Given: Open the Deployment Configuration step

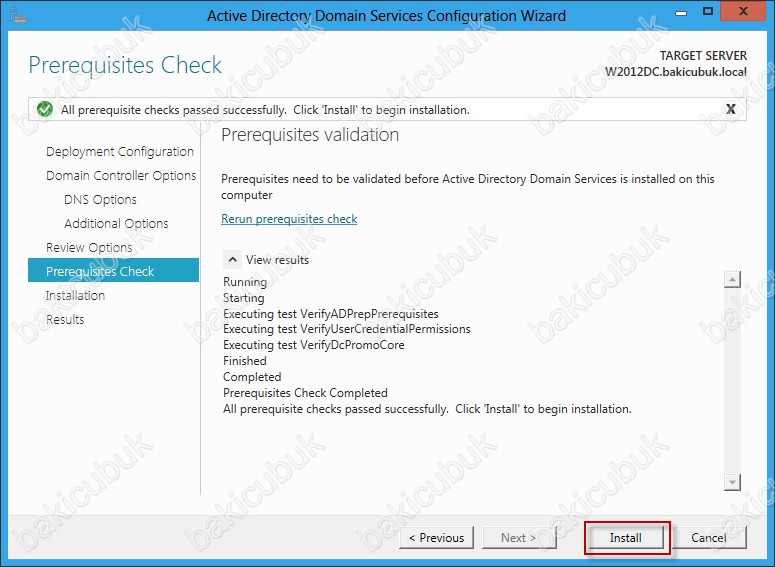Looking at the screenshot, I should (x=120, y=152).
